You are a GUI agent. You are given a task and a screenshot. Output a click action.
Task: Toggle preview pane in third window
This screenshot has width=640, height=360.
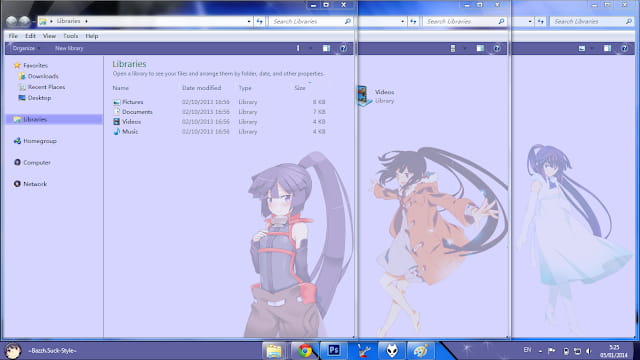click(x=607, y=48)
